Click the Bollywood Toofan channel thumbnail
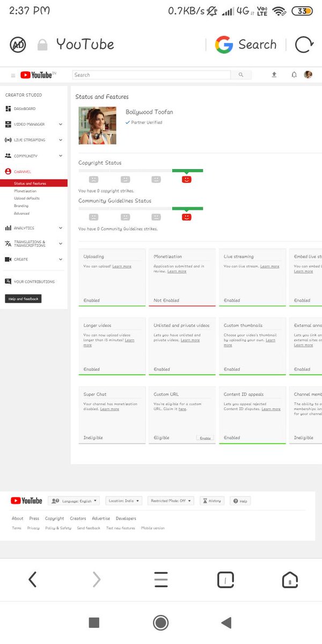The height and width of the screenshot is (644, 322). click(x=97, y=126)
